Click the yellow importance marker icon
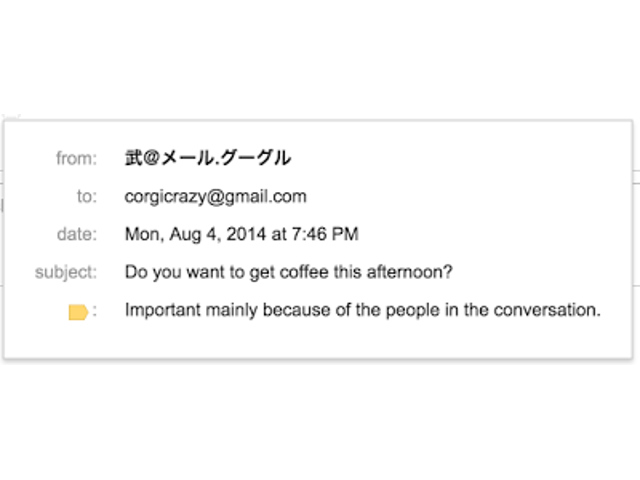The image size is (640, 480). click(x=78, y=312)
